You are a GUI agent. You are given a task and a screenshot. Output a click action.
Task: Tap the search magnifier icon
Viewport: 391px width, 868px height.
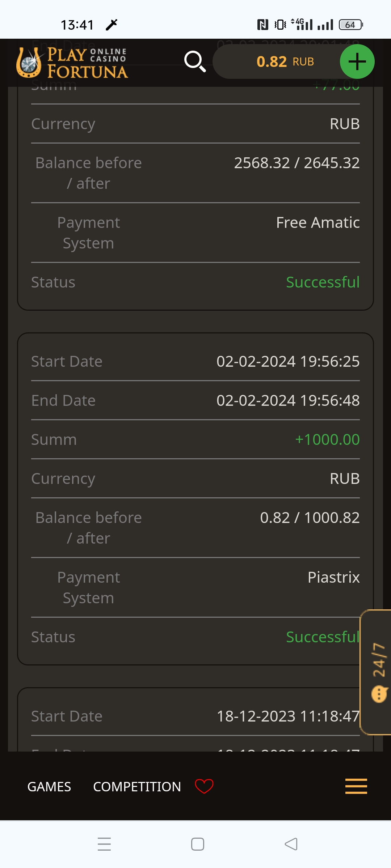coord(195,61)
